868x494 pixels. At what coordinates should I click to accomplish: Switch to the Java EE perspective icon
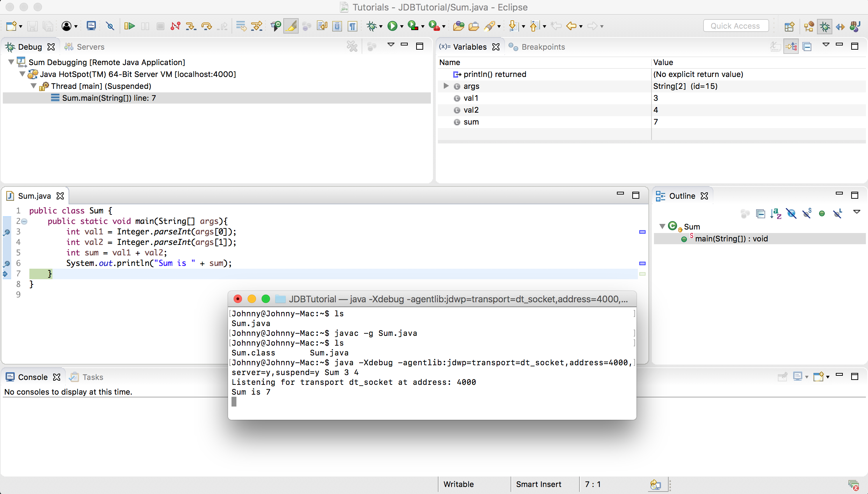pyautogui.click(x=809, y=26)
